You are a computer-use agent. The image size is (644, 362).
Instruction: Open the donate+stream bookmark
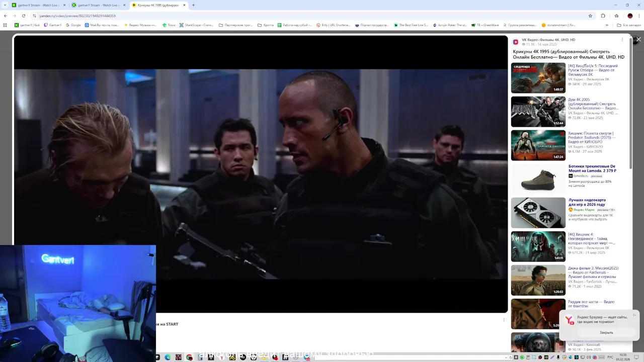[x=559, y=25]
